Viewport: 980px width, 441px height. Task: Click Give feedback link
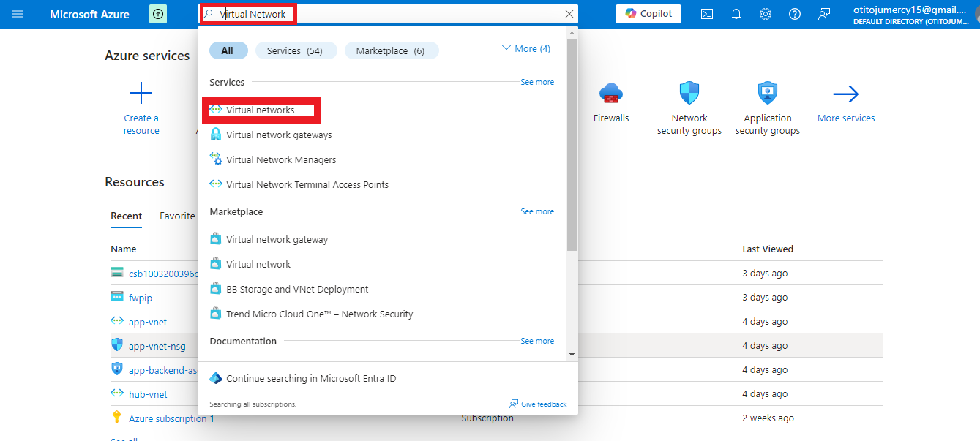[x=538, y=404]
